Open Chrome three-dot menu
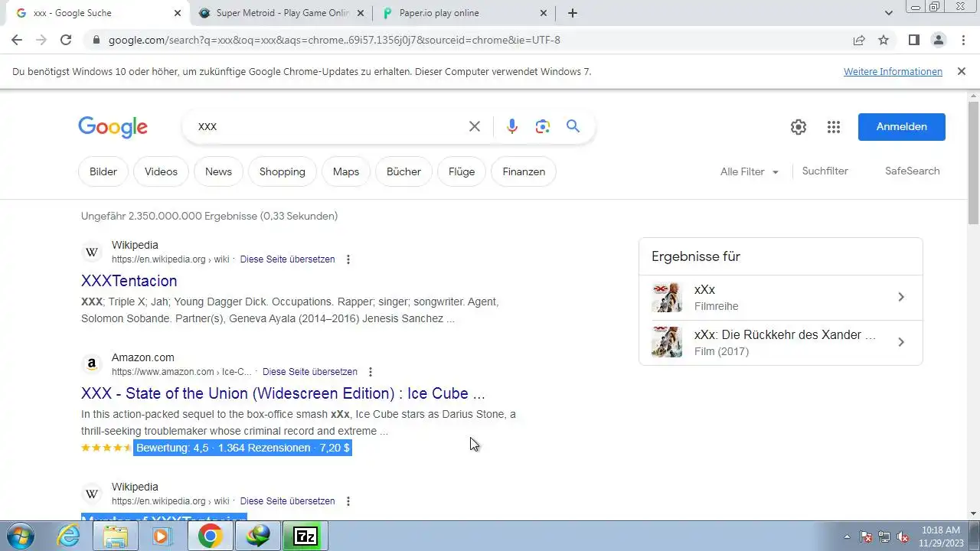Image resolution: width=980 pixels, height=551 pixels. (x=963, y=40)
